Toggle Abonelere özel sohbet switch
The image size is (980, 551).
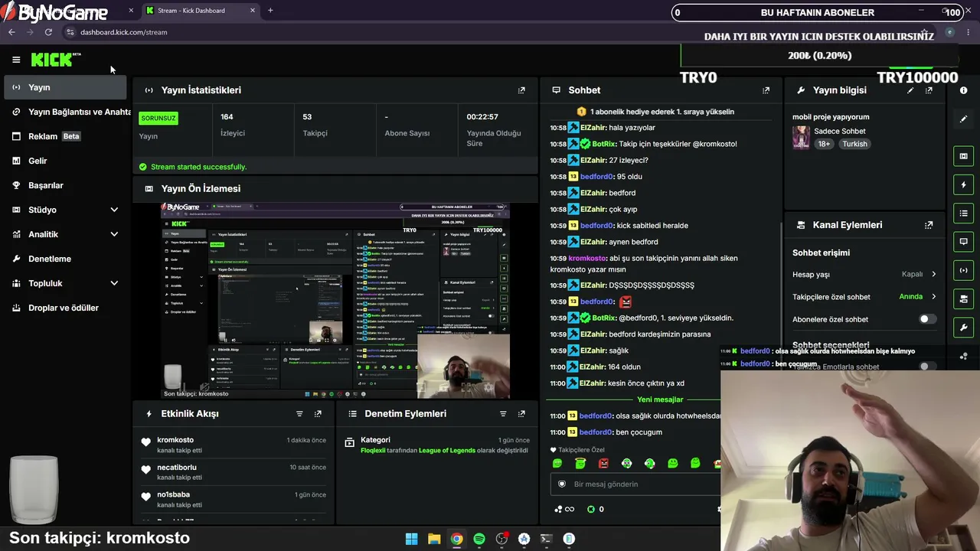click(x=927, y=319)
